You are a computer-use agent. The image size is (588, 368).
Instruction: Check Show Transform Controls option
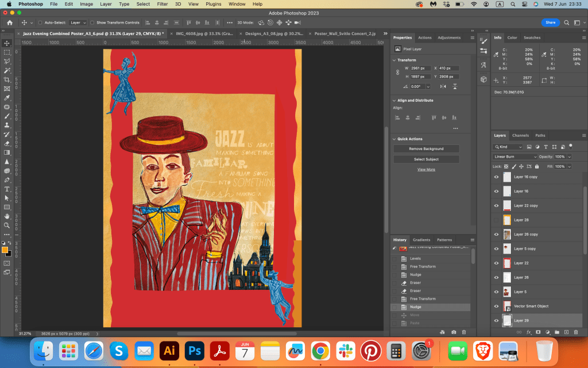92,22
